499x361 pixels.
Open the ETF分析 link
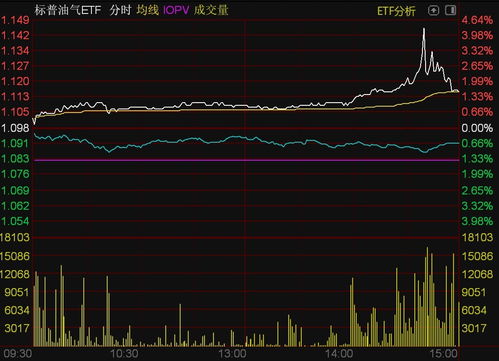pos(396,11)
